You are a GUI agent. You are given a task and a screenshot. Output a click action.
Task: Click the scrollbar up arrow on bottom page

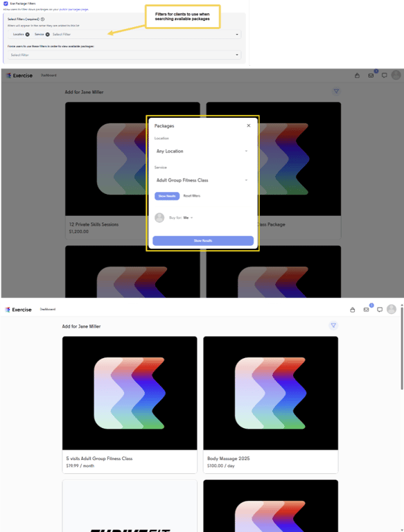point(402,305)
